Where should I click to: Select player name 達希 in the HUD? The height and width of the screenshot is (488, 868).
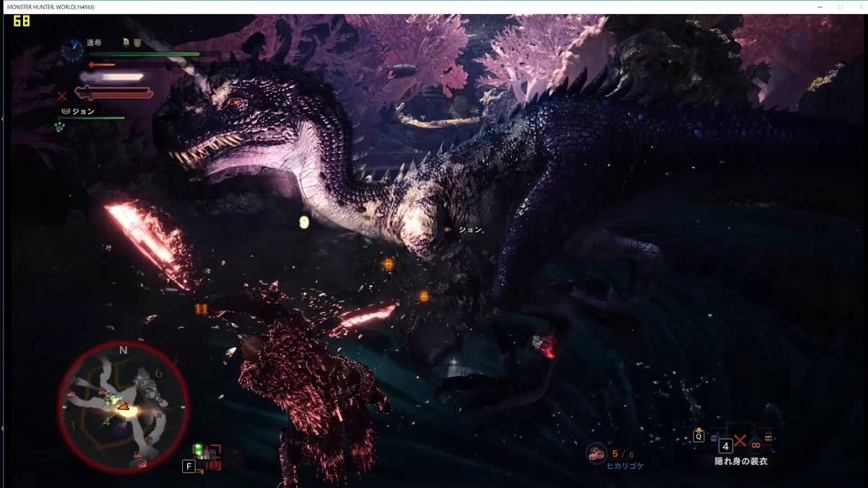click(94, 42)
